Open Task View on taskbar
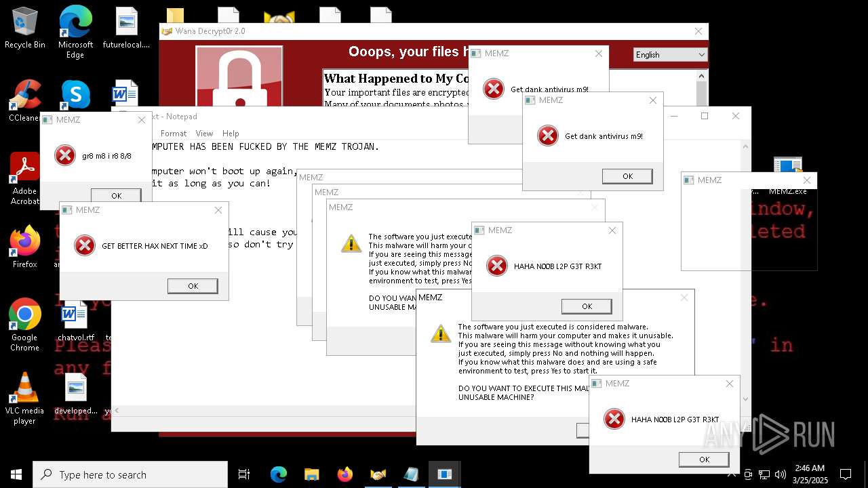868x488 pixels. point(244,474)
